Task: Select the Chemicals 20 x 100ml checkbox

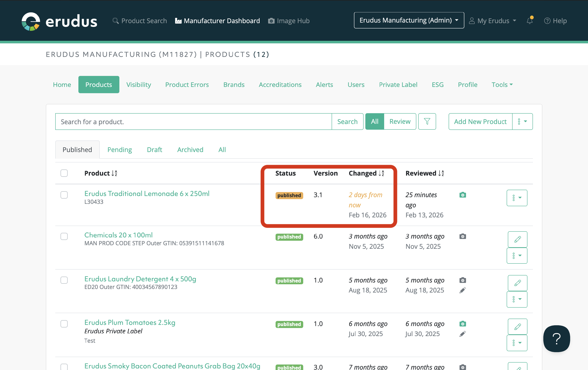Action: [64, 236]
